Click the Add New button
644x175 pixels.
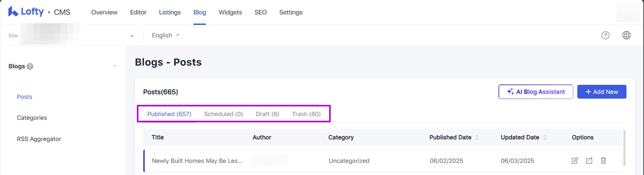pyautogui.click(x=602, y=92)
